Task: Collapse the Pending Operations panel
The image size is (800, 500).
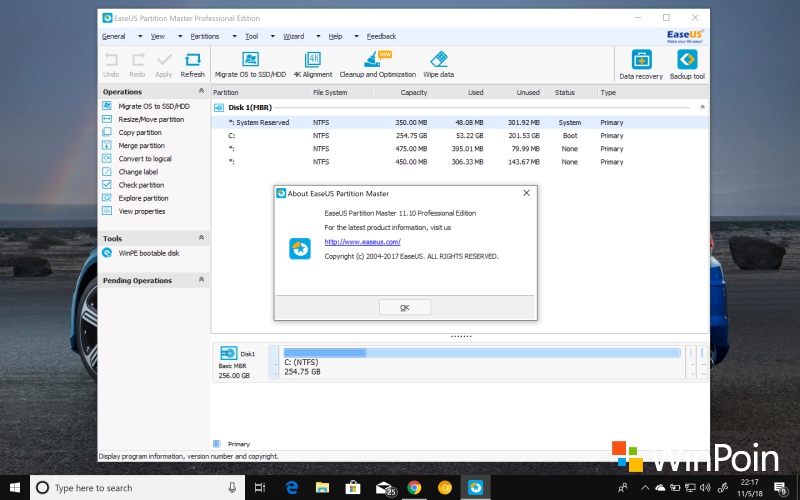Action: tap(201, 280)
